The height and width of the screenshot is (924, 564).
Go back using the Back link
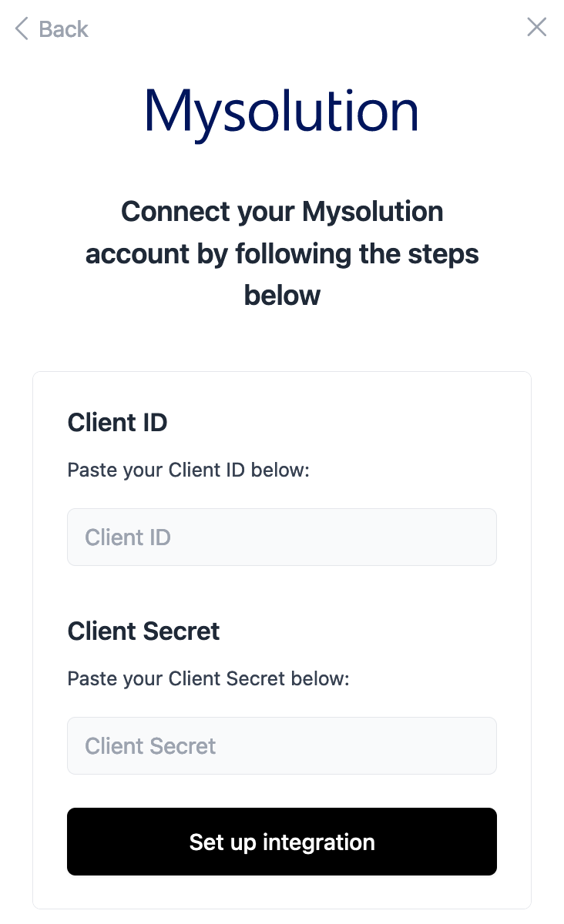pyautogui.click(x=52, y=29)
